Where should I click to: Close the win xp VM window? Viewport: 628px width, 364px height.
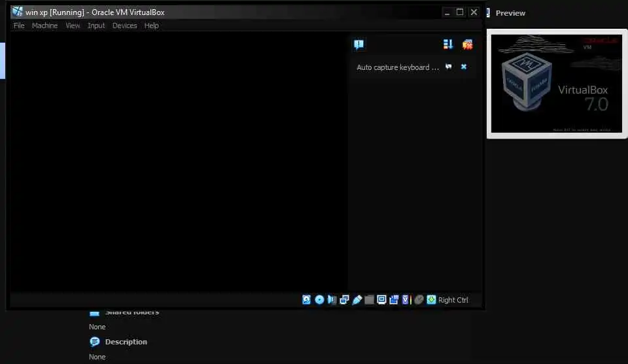(474, 12)
